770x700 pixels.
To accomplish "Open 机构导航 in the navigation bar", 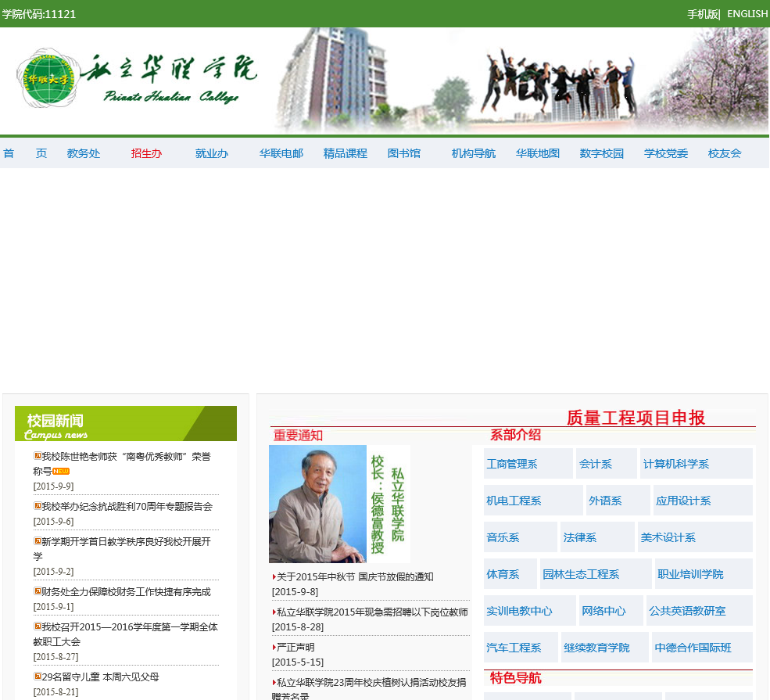I will [x=474, y=153].
